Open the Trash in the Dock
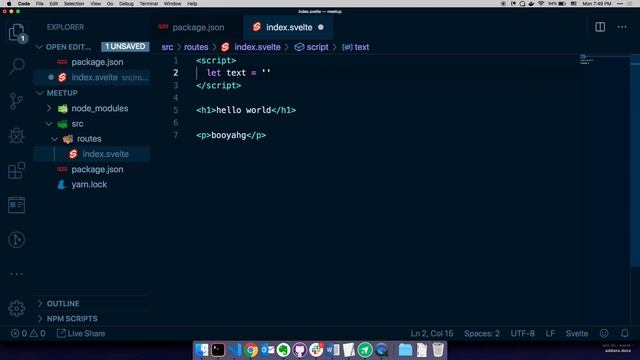This screenshot has width=640, height=360. coord(438,350)
